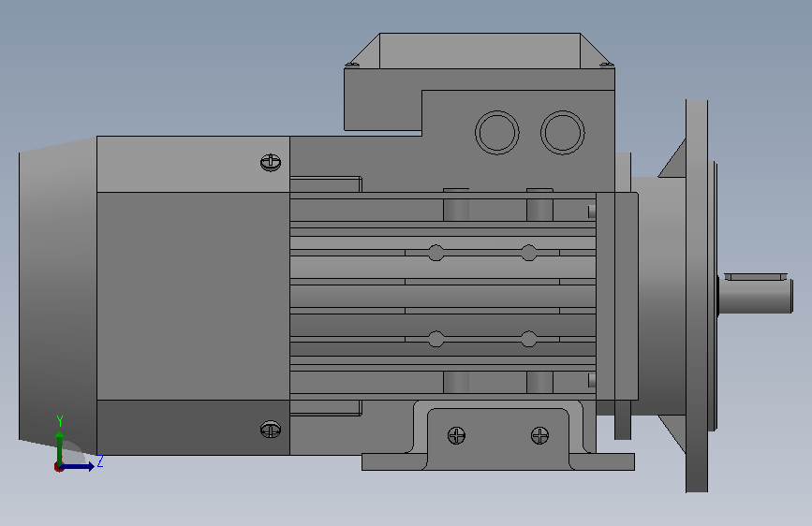Select the small screw at the terminal lid's right corner
Screen dimensions: 812x526
click(x=606, y=65)
